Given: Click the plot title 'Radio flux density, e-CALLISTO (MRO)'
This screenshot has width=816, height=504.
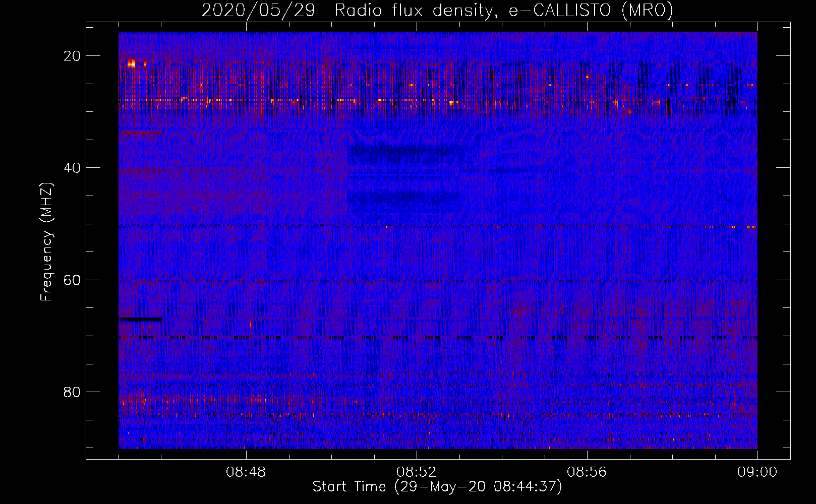Looking at the screenshot, I should click(503, 11).
